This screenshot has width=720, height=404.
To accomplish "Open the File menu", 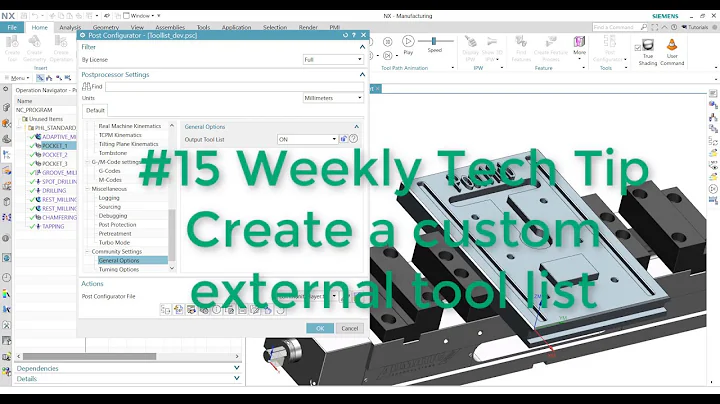I will (x=12, y=28).
